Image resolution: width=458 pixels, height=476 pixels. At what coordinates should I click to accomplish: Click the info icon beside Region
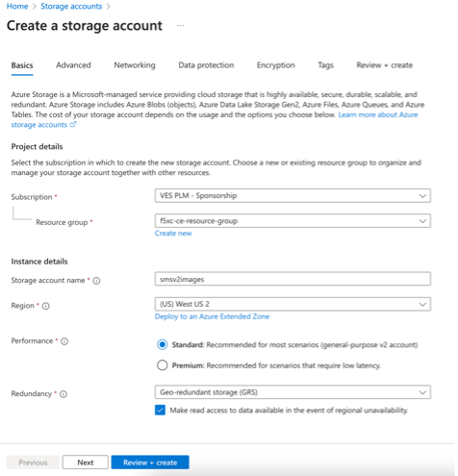click(x=46, y=306)
